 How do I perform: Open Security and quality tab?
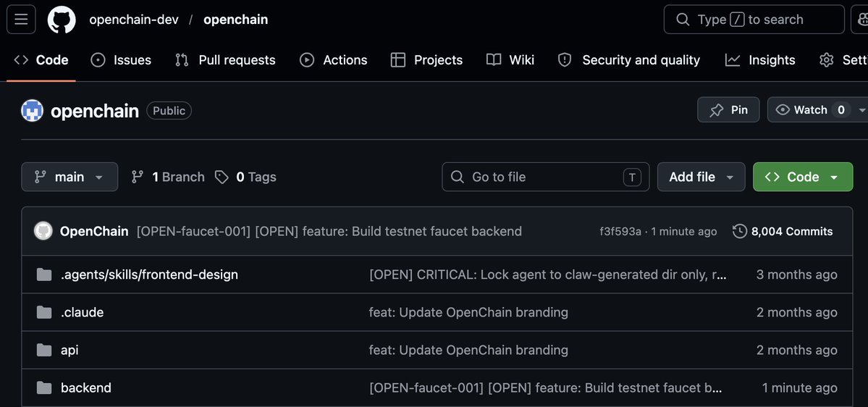point(629,60)
